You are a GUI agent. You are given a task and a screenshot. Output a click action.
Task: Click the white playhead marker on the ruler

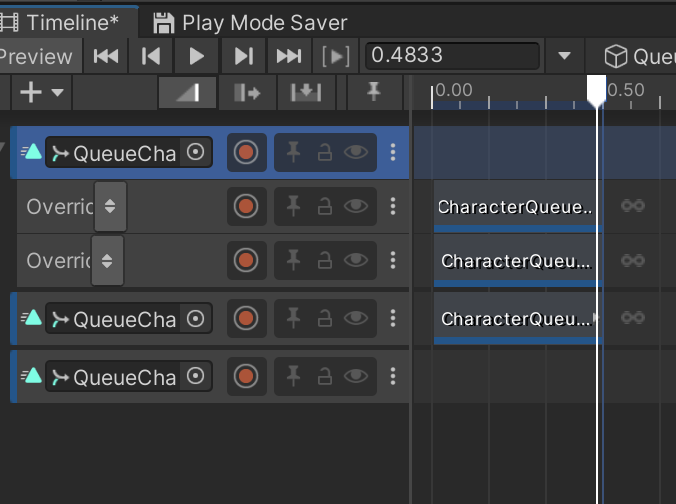point(597,91)
